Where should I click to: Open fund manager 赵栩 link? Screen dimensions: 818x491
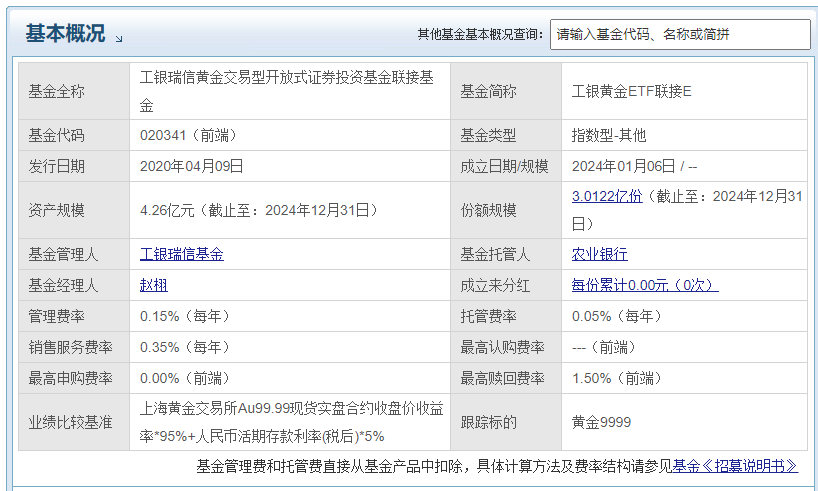154,285
